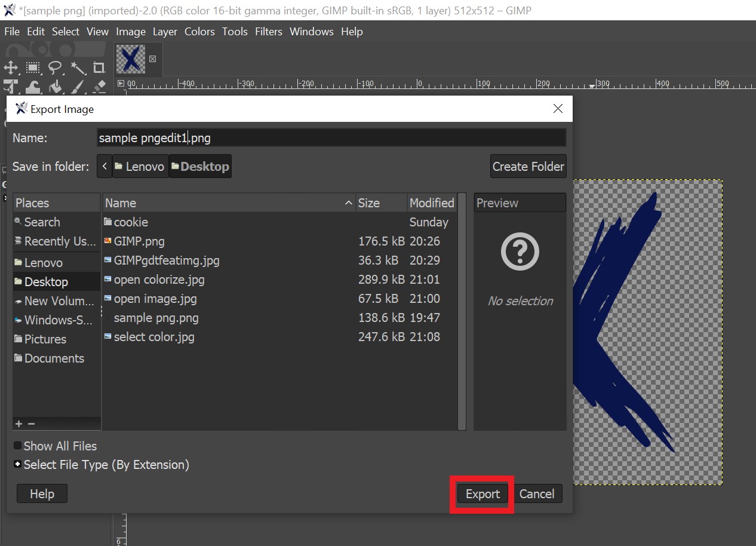
Task: Enable the Show All Files checkbox
Action: (18, 446)
